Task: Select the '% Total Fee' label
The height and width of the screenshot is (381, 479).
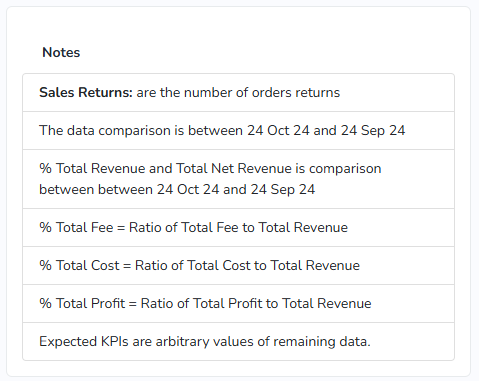Action: tap(76, 227)
